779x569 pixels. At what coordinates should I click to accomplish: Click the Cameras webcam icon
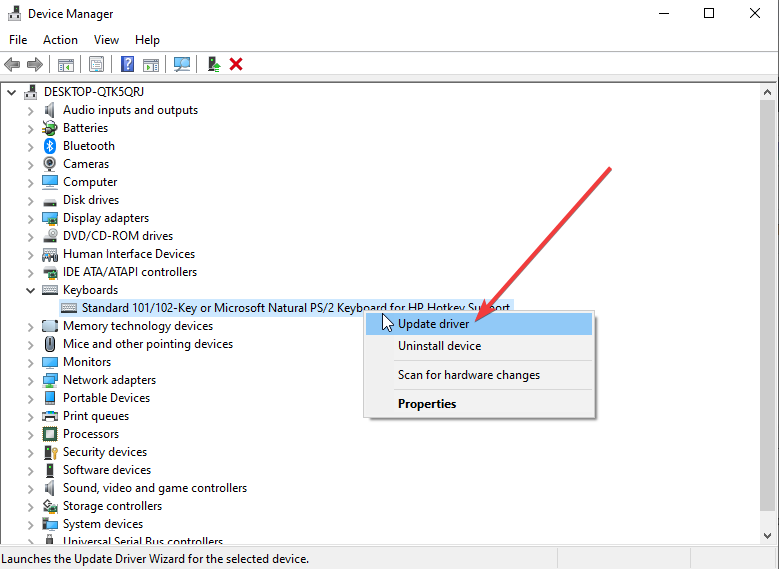click(x=50, y=163)
